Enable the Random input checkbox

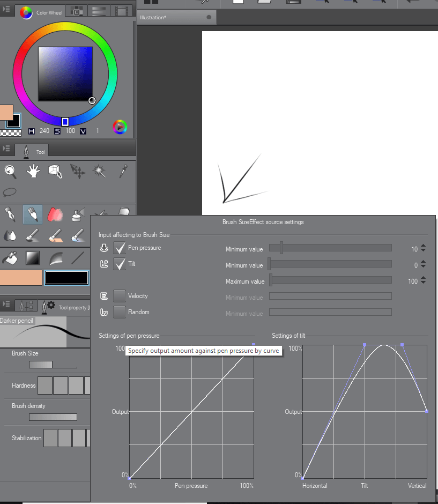(119, 312)
